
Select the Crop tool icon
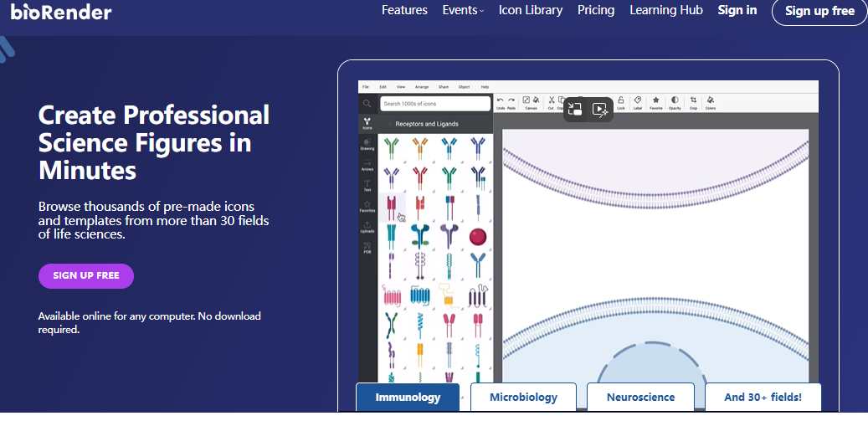click(693, 100)
